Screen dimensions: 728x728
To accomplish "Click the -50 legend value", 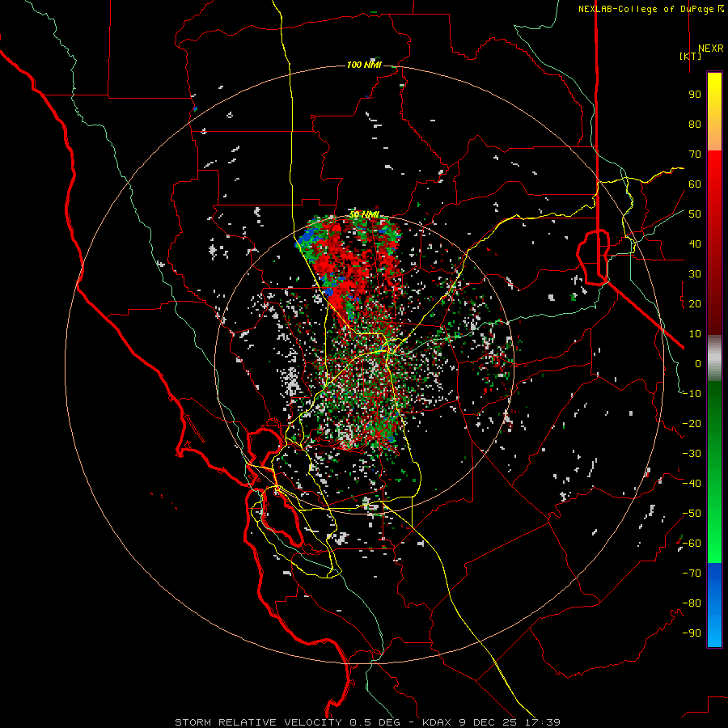I will click(692, 514).
